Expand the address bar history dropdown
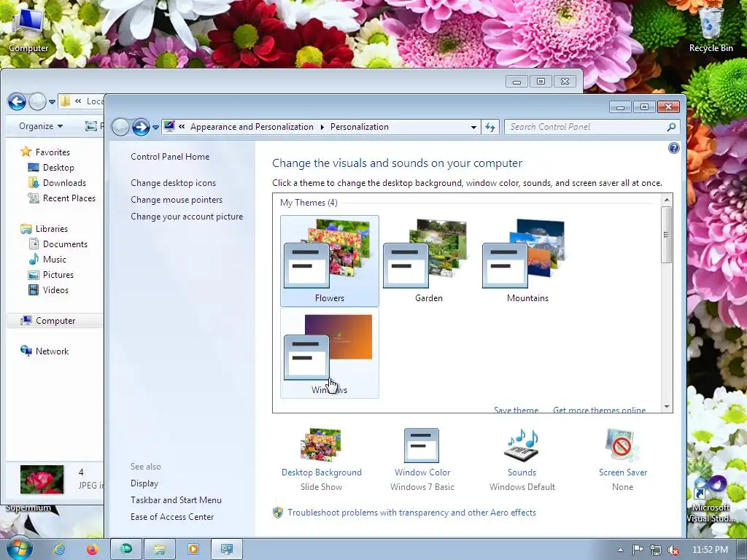 pyautogui.click(x=473, y=127)
